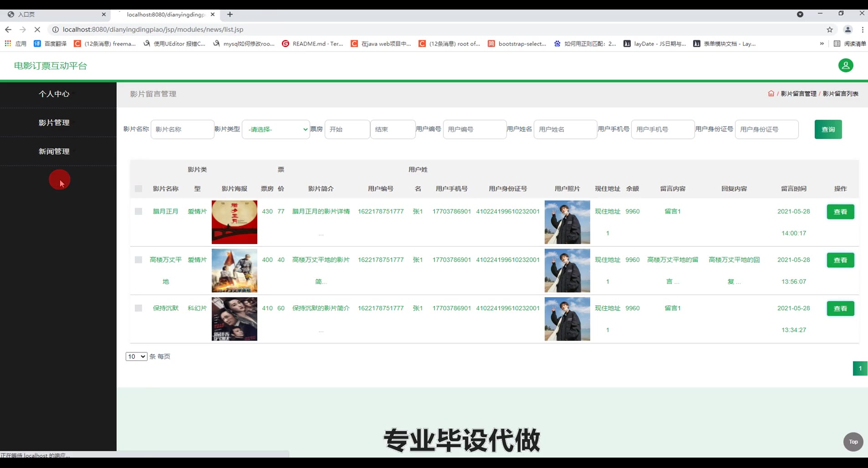868x468 pixels.
Task: Open the new tab plus button
Action: 230,15
